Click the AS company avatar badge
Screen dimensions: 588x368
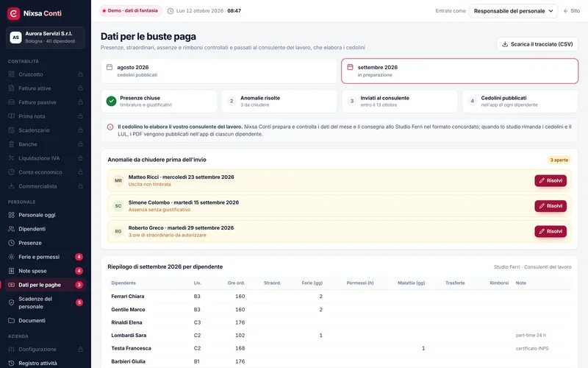[x=15, y=38]
